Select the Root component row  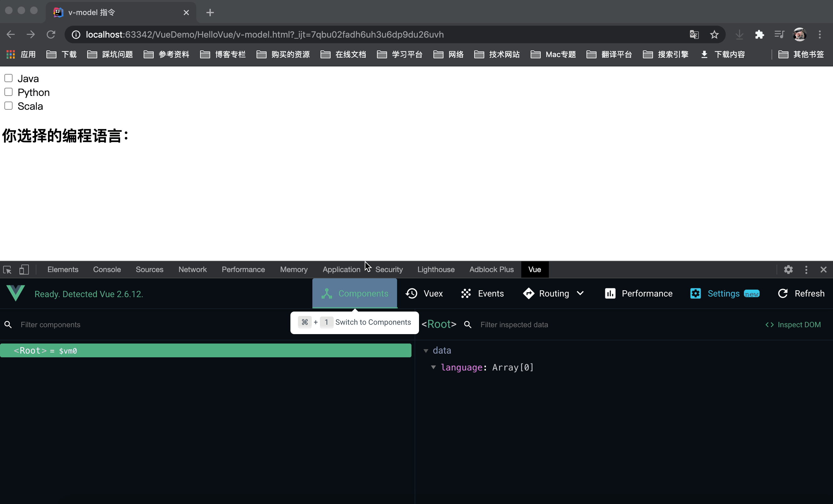(x=205, y=351)
